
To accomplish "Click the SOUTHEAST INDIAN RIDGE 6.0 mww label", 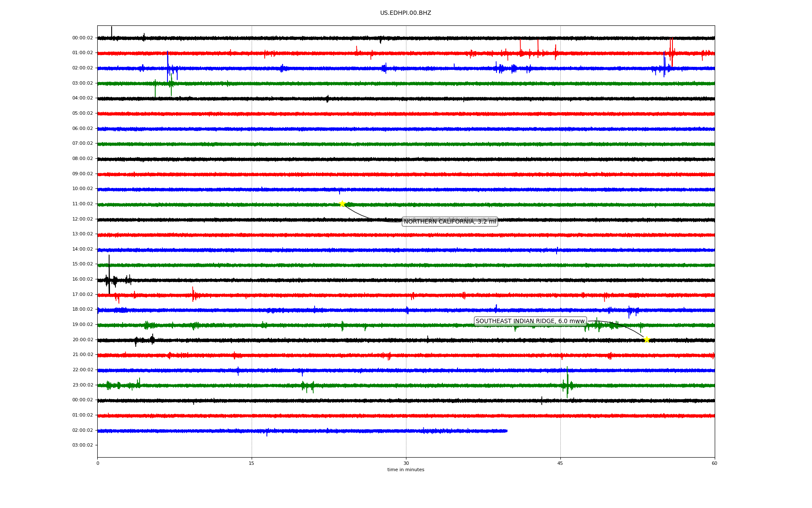I will coord(530,321).
